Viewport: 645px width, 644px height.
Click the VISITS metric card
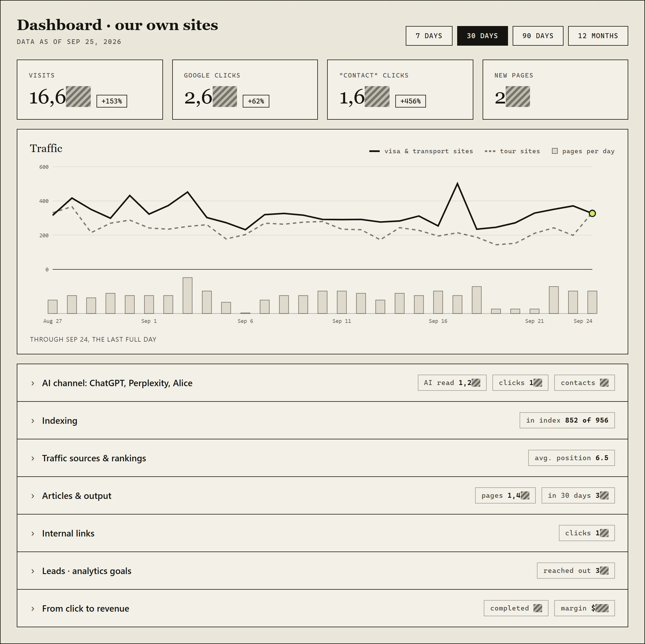[x=90, y=90]
